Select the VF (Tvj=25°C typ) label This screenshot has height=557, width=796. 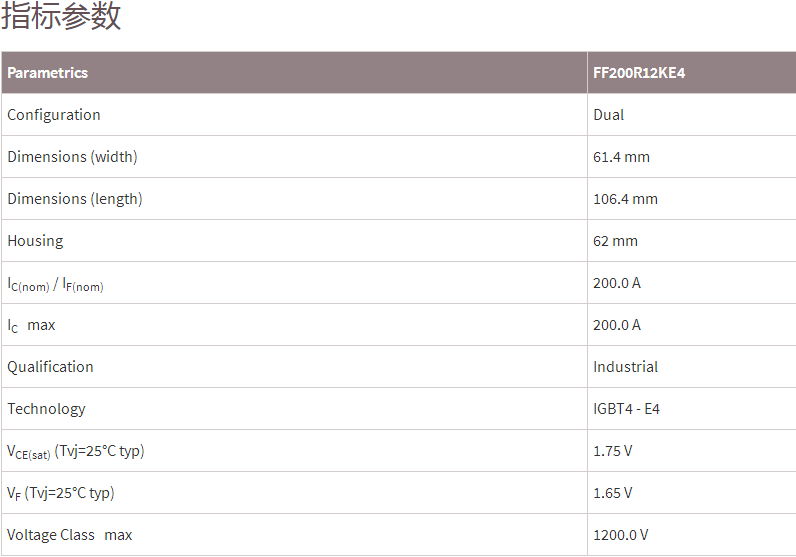pyautogui.click(x=61, y=493)
